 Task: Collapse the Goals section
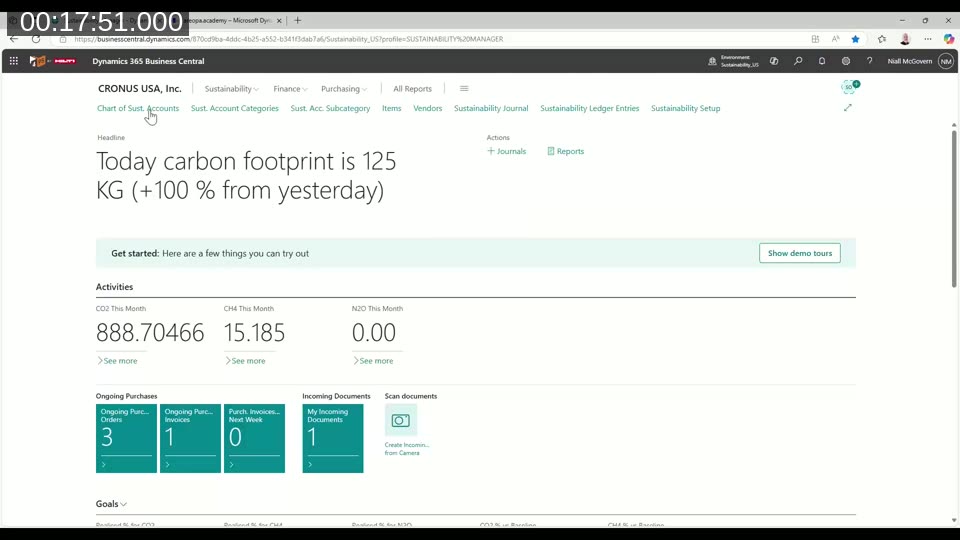111,504
